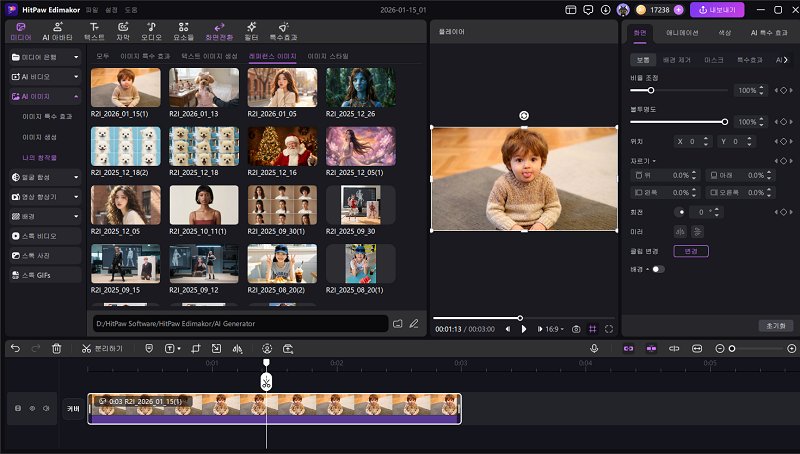
Task: Open the output folder icon beside path
Action: point(397,323)
